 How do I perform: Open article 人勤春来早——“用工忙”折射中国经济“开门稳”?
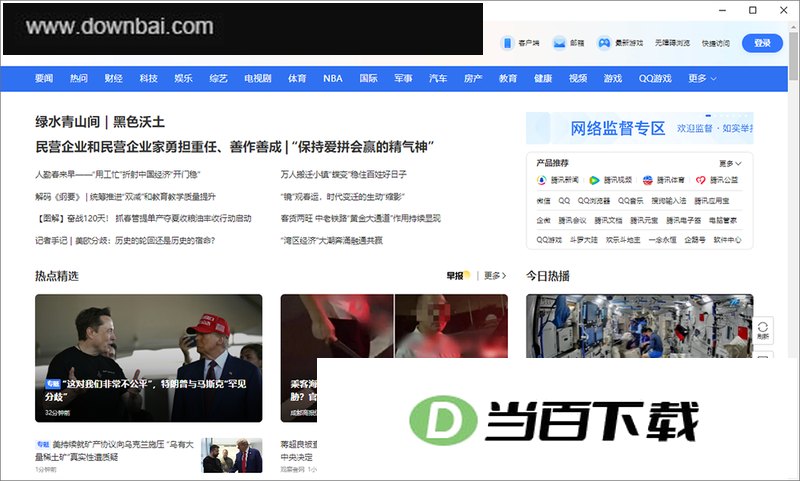(118, 174)
